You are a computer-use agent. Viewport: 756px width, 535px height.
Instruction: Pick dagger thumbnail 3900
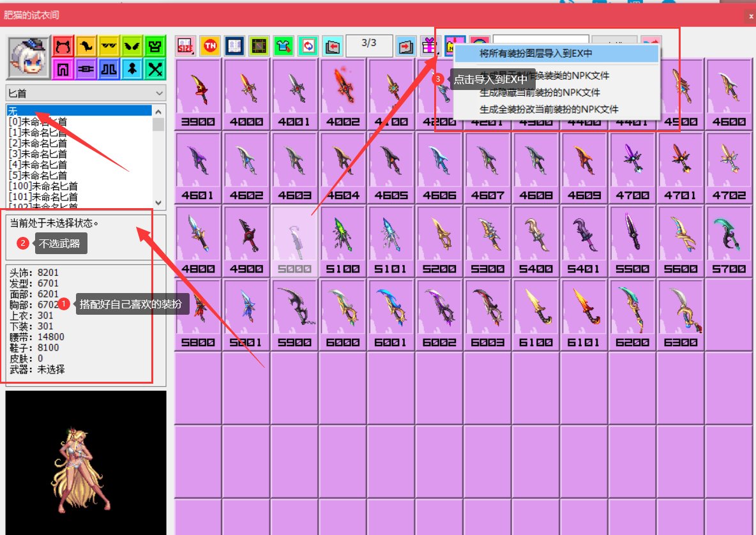[198, 94]
